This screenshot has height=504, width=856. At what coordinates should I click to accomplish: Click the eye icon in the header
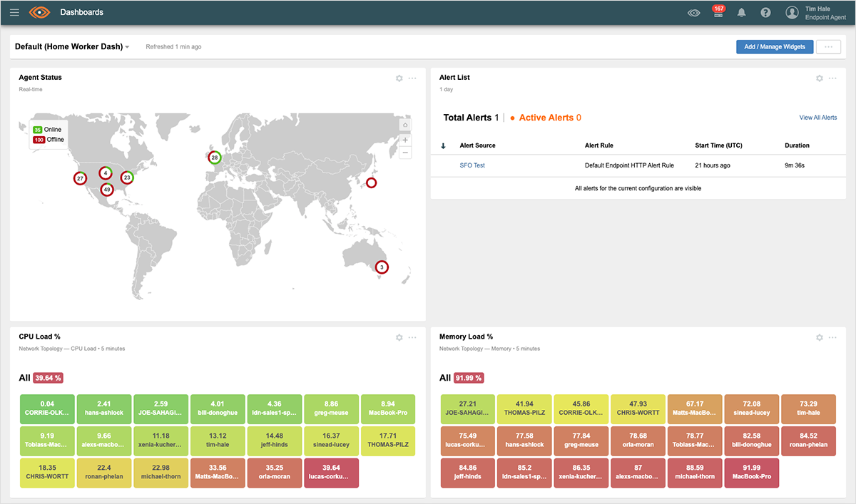pyautogui.click(x=693, y=13)
